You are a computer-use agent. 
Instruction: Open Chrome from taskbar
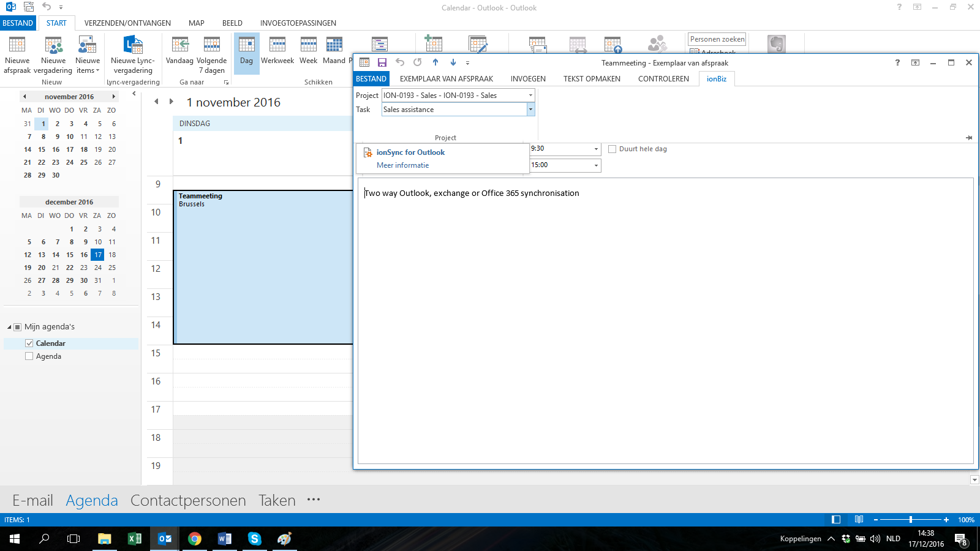pyautogui.click(x=195, y=539)
